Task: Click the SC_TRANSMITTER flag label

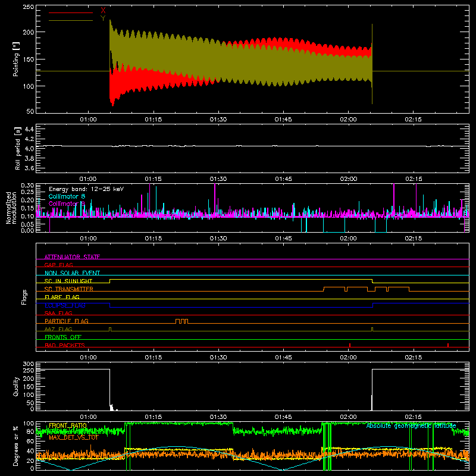Action: coord(69,289)
